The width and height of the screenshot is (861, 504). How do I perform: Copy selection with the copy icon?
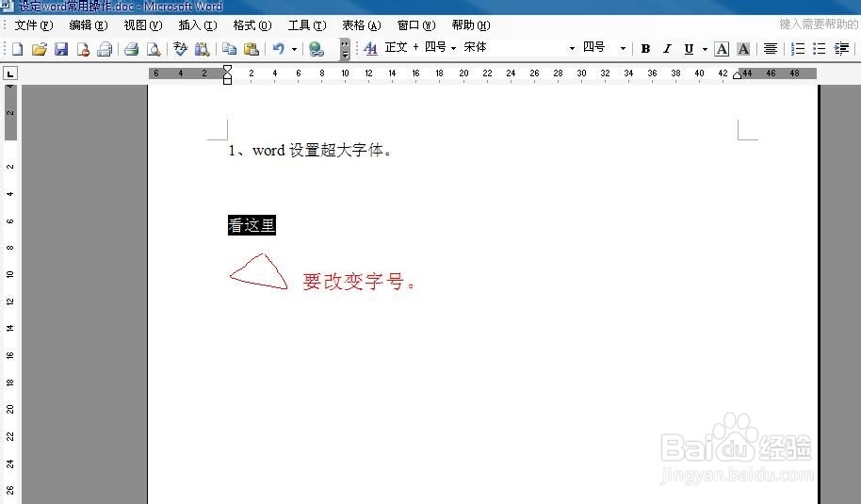[x=229, y=49]
